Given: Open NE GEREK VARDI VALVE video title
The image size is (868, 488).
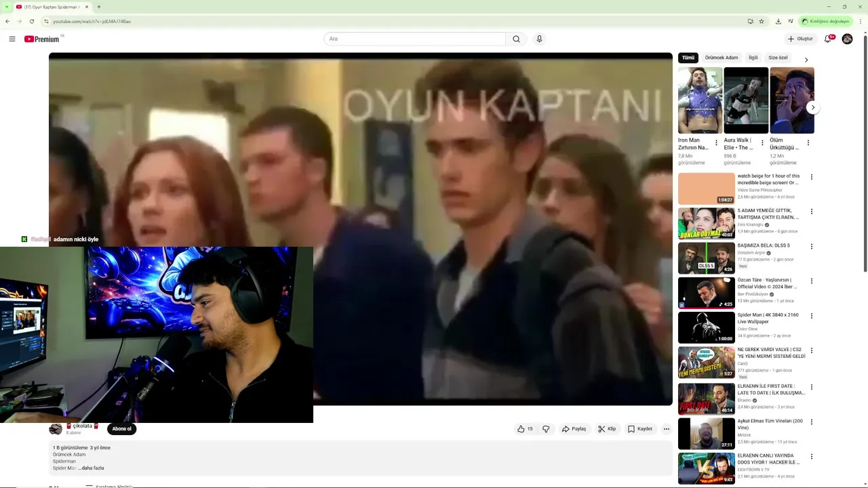Looking at the screenshot, I should 772,352.
